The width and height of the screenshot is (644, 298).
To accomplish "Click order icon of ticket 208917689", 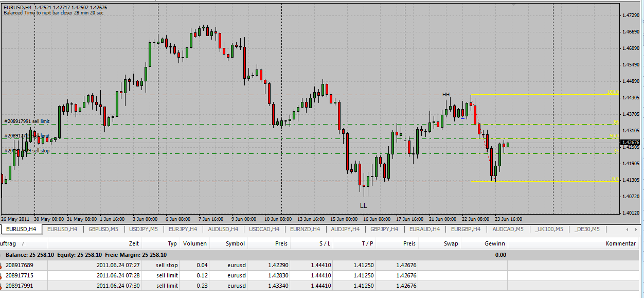I will [x=2, y=265].
